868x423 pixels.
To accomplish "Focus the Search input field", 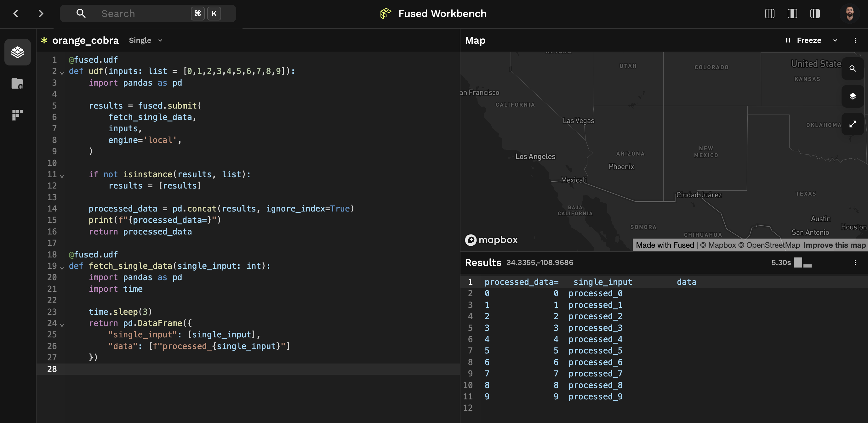I will pyautogui.click(x=148, y=14).
